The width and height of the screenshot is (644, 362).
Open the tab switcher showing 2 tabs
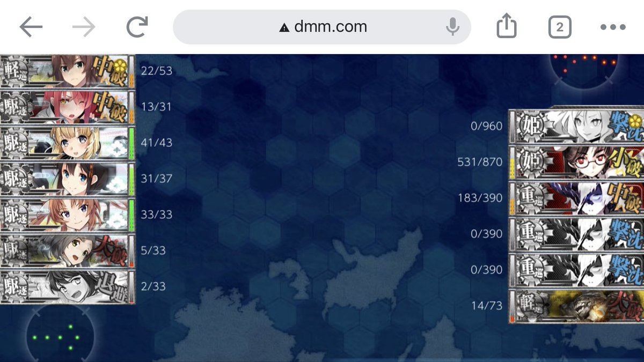point(560,27)
